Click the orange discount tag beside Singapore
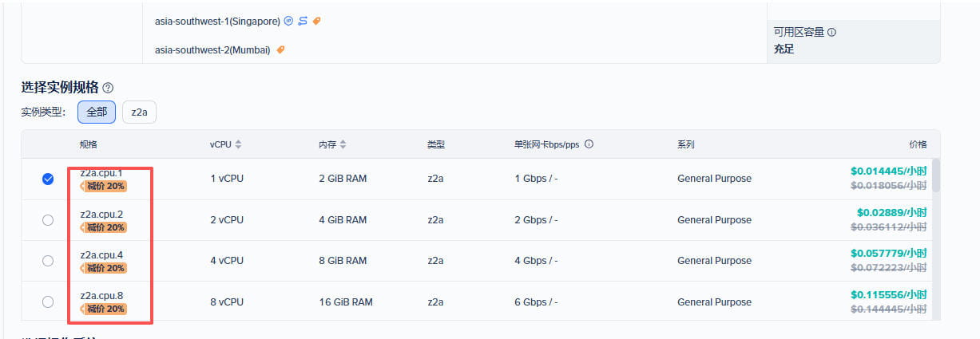 317,21
